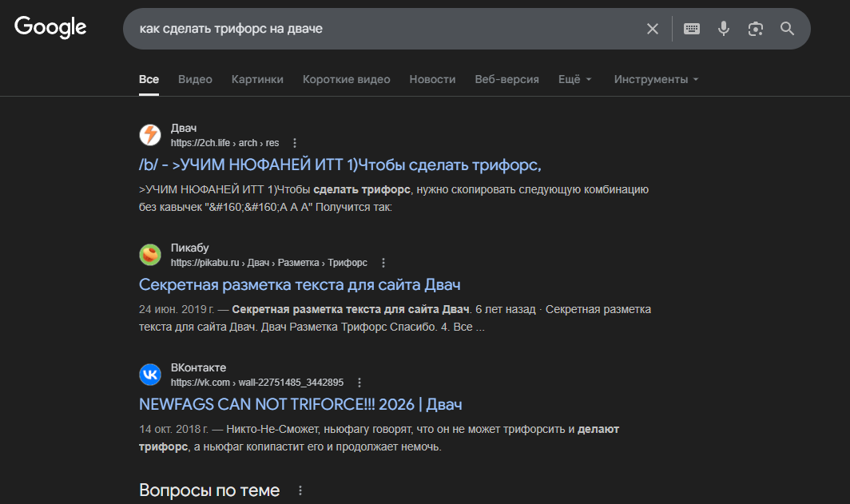Click the Пикабу site name text

coord(190,248)
